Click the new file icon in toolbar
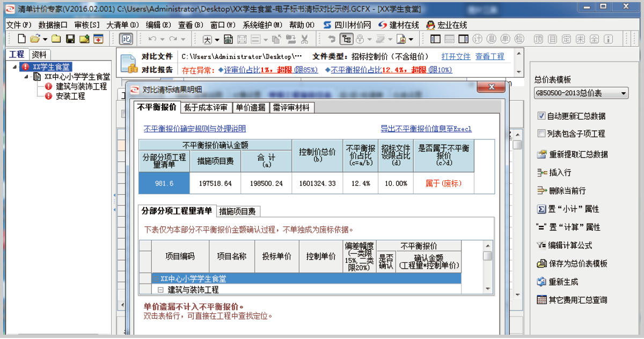644x339 pixels. click(x=21, y=39)
